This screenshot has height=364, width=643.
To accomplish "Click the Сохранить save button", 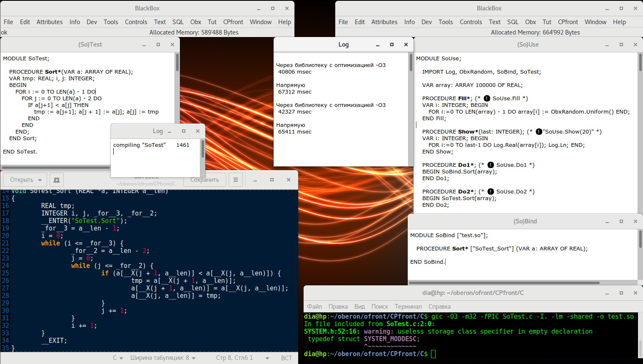I will (x=204, y=180).
